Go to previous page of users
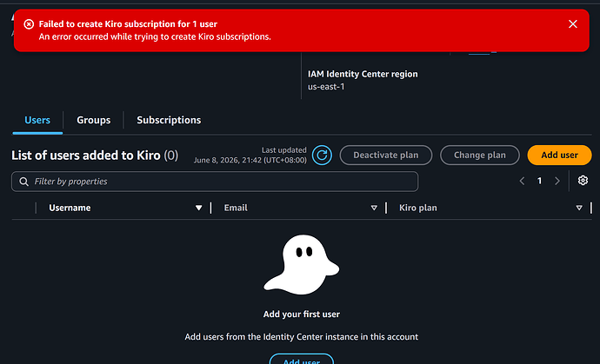The width and height of the screenshot is (600, 364). (522, 181)
